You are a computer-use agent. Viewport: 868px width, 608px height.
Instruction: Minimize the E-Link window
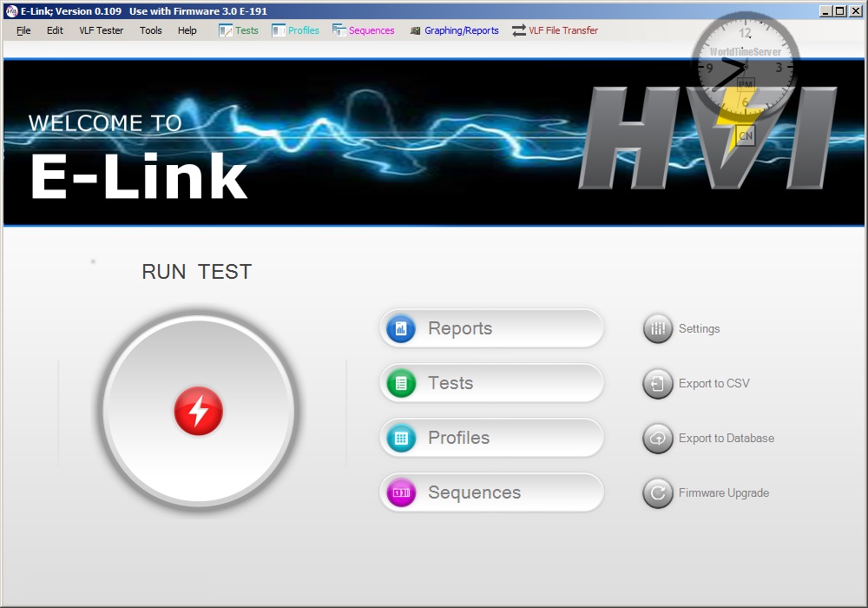[x=826, y=11]
